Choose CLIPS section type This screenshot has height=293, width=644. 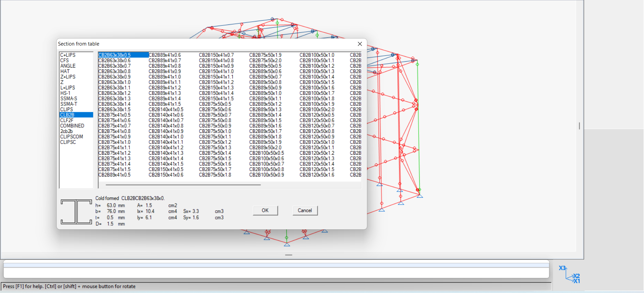[66, 109]
